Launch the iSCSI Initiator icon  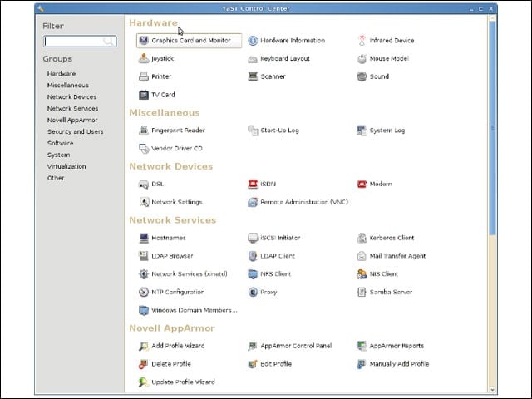[x=253, y=238]
